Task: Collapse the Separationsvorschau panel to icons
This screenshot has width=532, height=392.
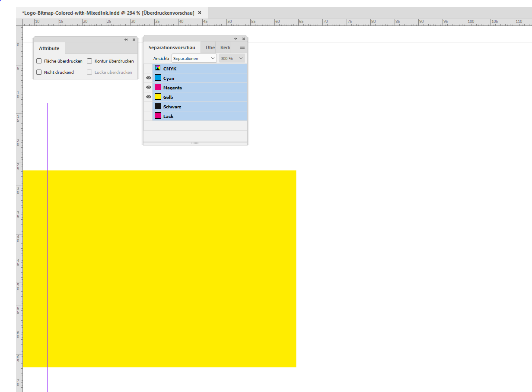Action: [236, 39]
